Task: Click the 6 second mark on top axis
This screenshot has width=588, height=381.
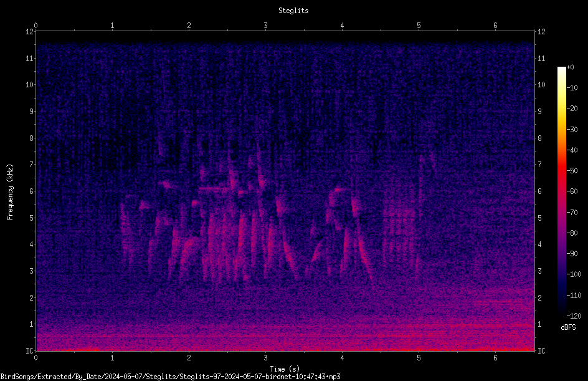Action: coord(495,26)
